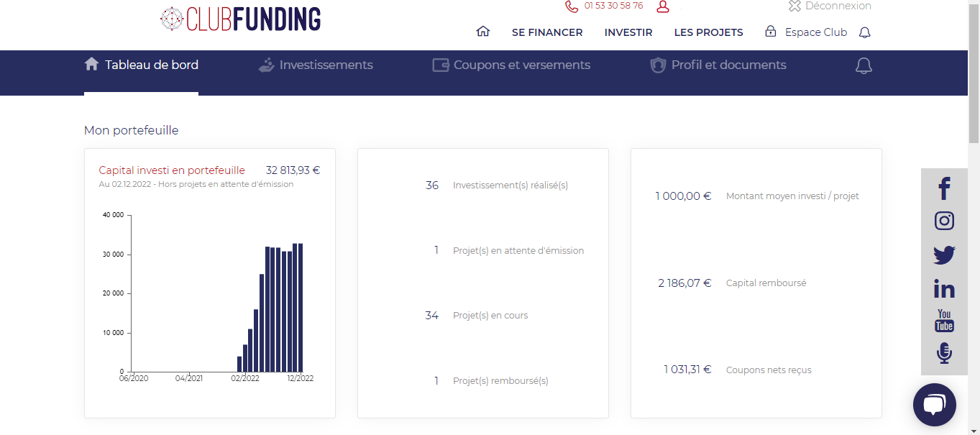
Task: Open the live chat bubble widget
Action: tap(934, 405)
